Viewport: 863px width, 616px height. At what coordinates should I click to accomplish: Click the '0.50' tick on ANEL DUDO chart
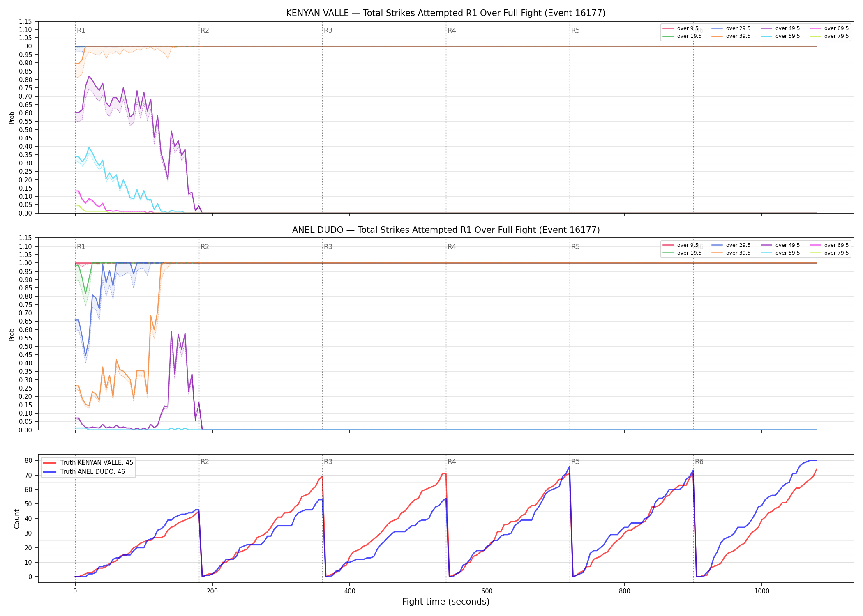tap(25, 347)
